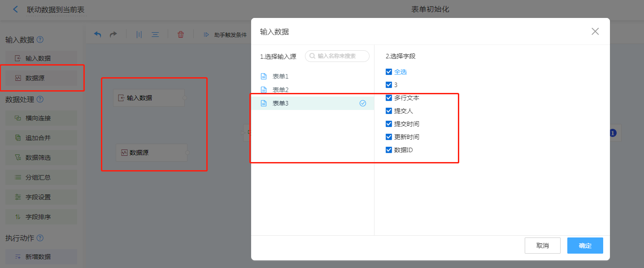Toggle the 全选 checkbox

pos(389,72)
